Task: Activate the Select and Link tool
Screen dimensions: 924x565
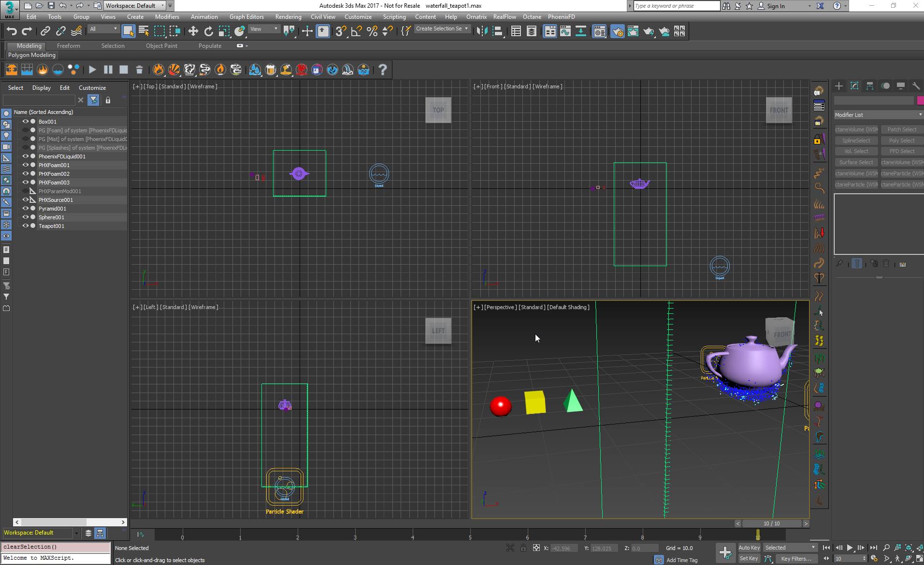Action: pos(45,31)
